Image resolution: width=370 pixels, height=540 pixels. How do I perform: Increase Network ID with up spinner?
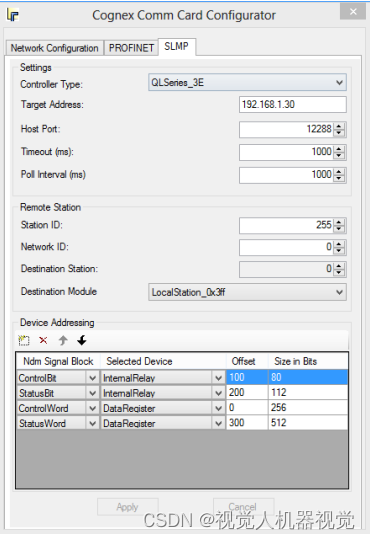(339, 244)
